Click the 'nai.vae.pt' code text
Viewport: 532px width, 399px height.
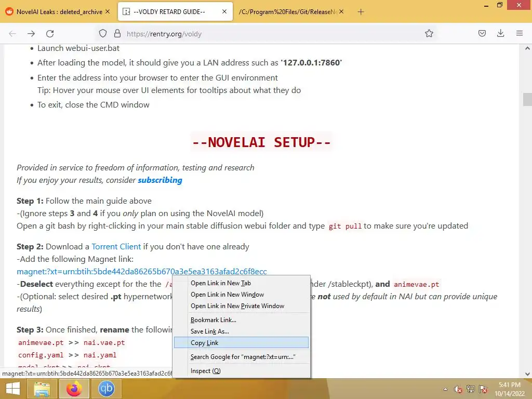point(104,343)
